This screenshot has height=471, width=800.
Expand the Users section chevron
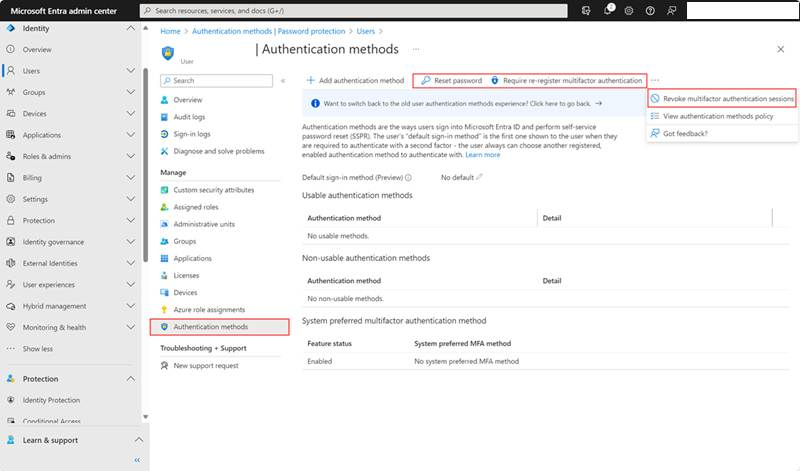(x=131, y=71)
